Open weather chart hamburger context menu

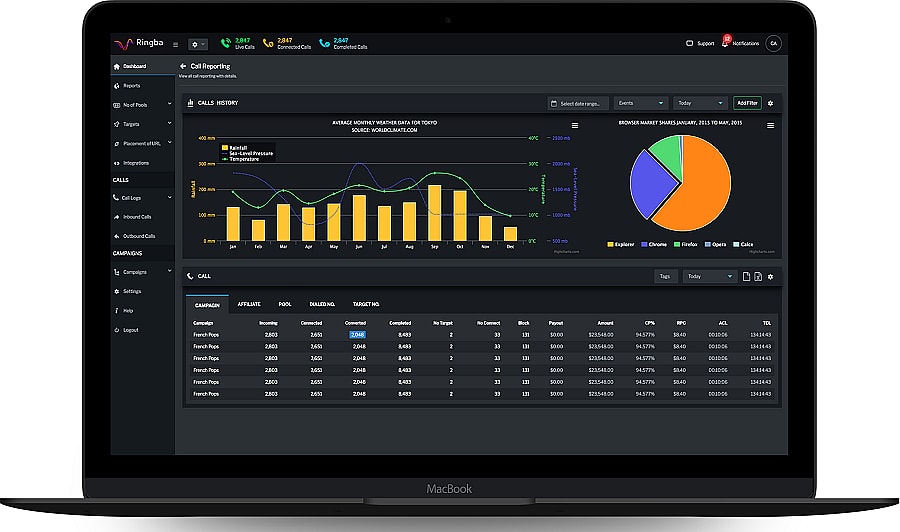(575, 125)
